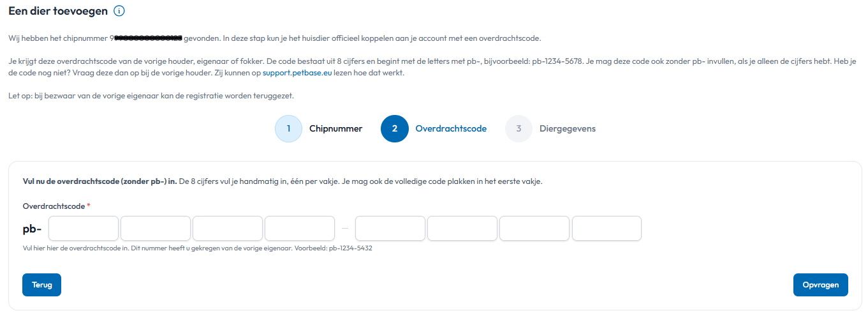Viewport: 868px width, 320px height.
Task: Click the step 3 circle indicator
Action: 519,128
